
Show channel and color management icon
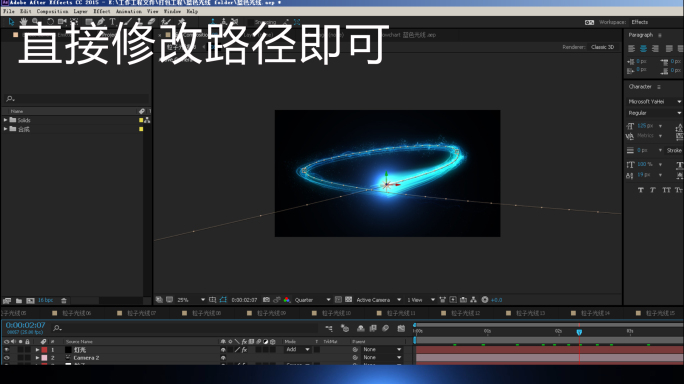[287, 300]
